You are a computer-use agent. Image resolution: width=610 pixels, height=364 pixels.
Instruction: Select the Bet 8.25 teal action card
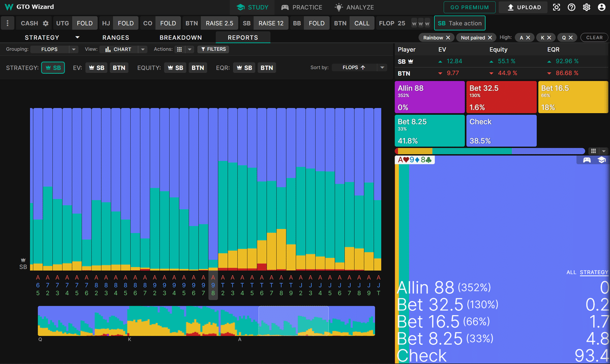pyautogui.click(x=430, y=130)
